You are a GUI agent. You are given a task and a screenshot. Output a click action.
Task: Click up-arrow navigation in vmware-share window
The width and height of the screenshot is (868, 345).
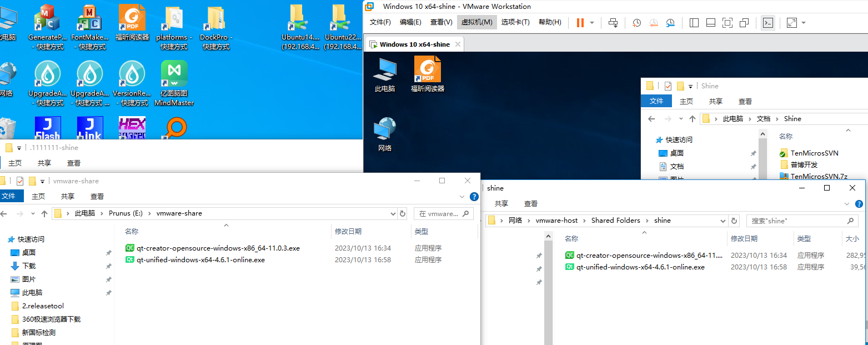[44, 213]
